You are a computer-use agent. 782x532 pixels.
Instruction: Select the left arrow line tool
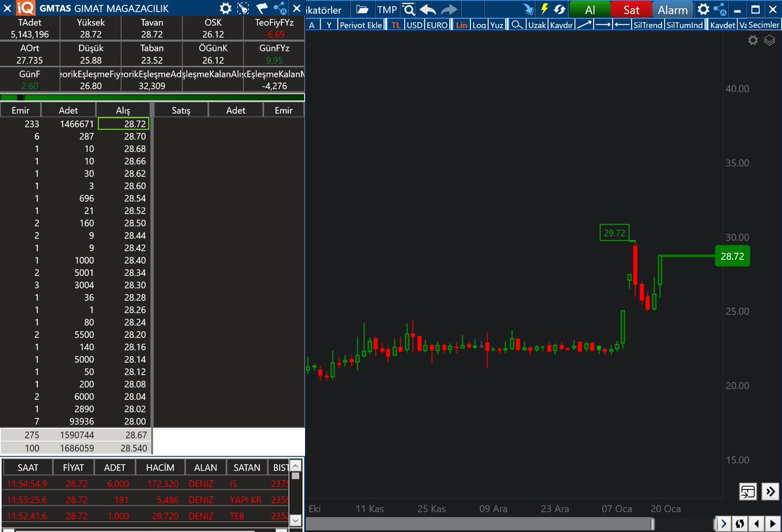click(x=622, y=25)
